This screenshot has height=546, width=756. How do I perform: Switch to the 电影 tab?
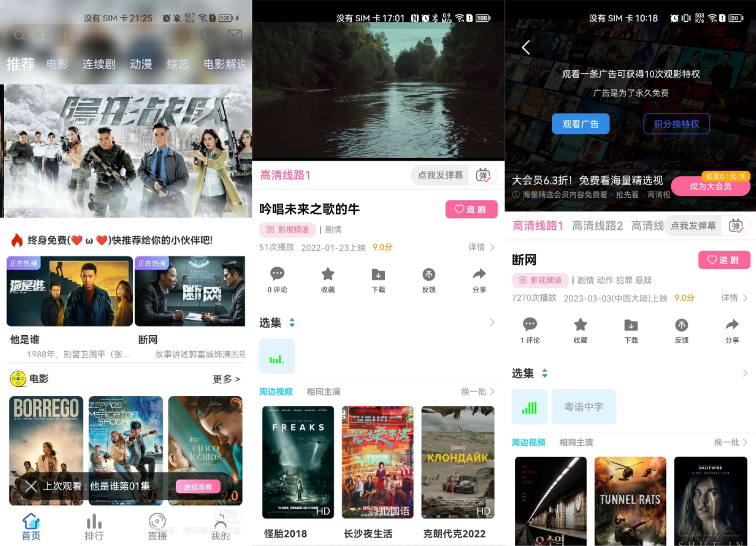57,64
